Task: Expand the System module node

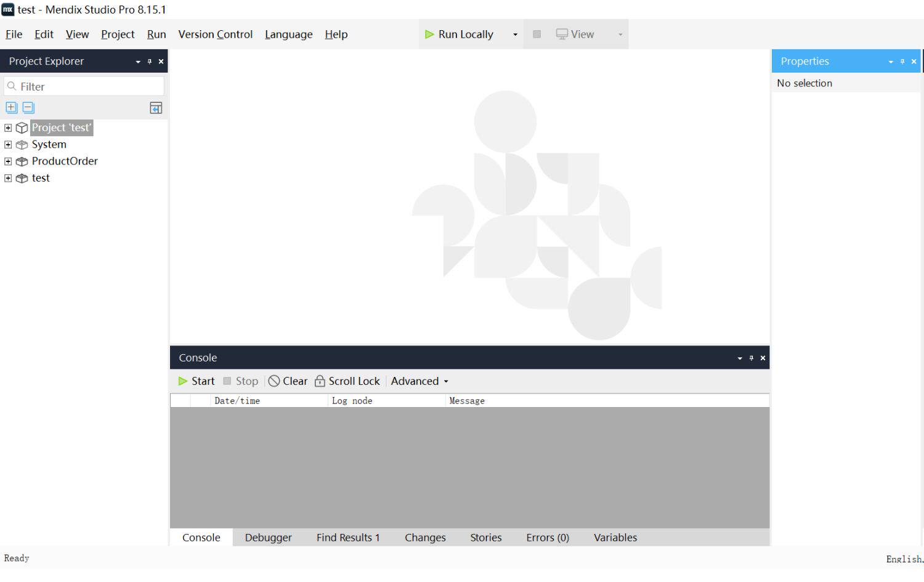Action: coord(8,145)
